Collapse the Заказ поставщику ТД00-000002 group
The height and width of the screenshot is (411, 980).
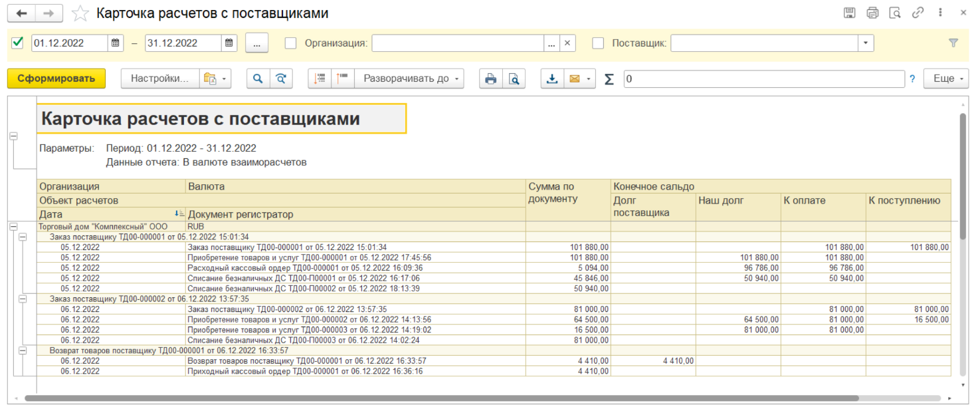coord(23,299)
